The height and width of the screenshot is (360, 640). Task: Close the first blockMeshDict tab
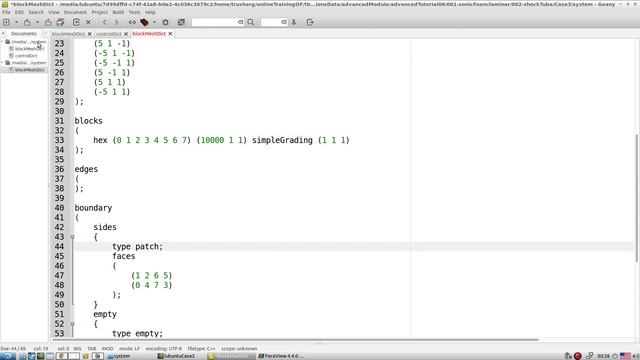point(89,34)
